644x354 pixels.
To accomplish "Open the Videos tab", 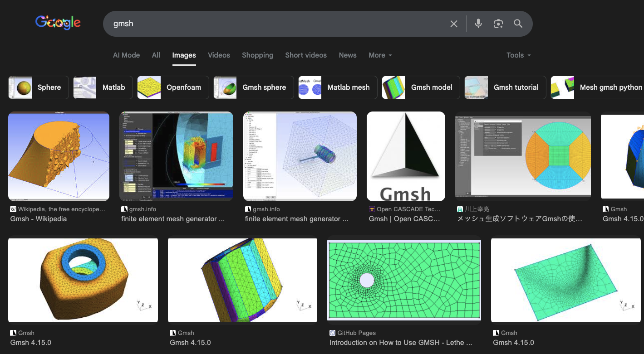I will pyautogui.click(x=219, y=55).
